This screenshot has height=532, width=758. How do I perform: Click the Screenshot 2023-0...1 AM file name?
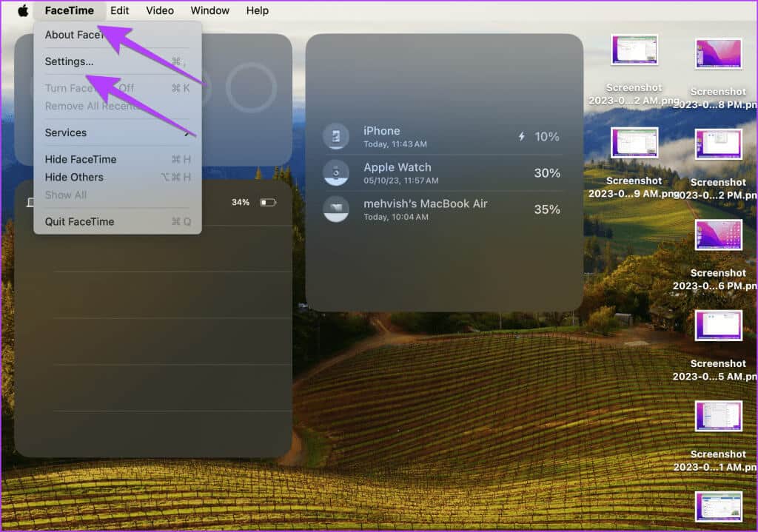pos(716,460)
